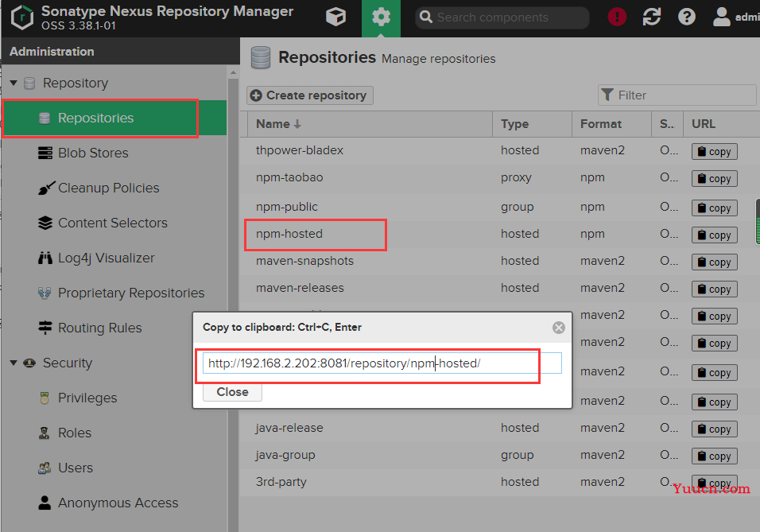Viewport: 760px width, 532px height.
Task: Focus the Filter input box
Action: point(677,95)
